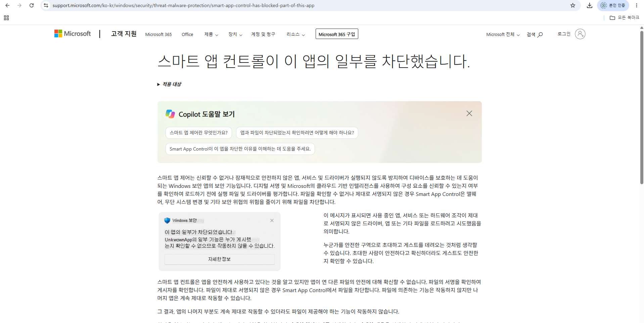Viewport: 644px width, 323px height.
Task: Click the Windows 보안 dialog image
Action: [220, 241]
